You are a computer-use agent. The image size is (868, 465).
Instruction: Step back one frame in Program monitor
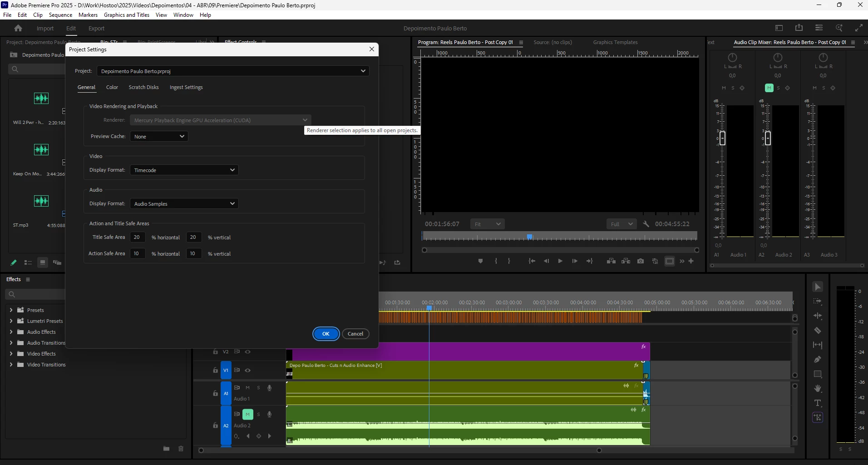click(x=546, y=261)
